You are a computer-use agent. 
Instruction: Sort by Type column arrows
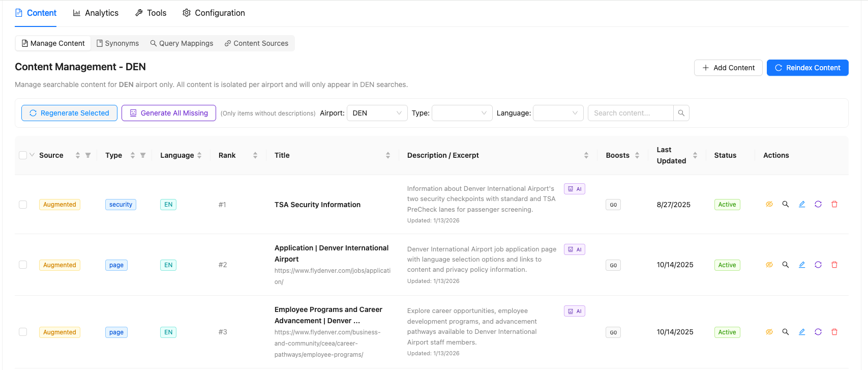pos(133,155)
